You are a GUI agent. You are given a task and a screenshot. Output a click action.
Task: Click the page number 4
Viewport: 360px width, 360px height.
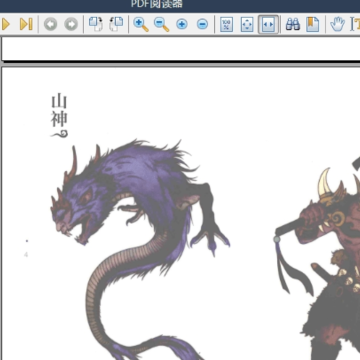tap(26, 255)
